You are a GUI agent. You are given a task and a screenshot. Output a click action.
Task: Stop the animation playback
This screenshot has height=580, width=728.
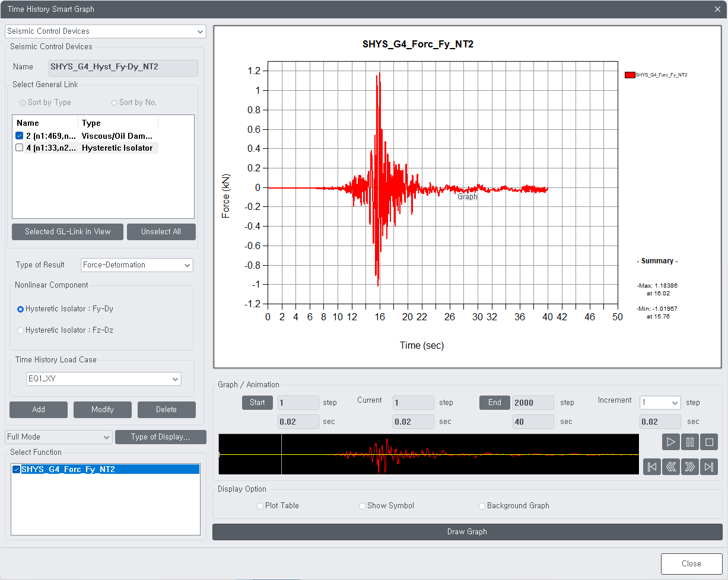point(709,442)
